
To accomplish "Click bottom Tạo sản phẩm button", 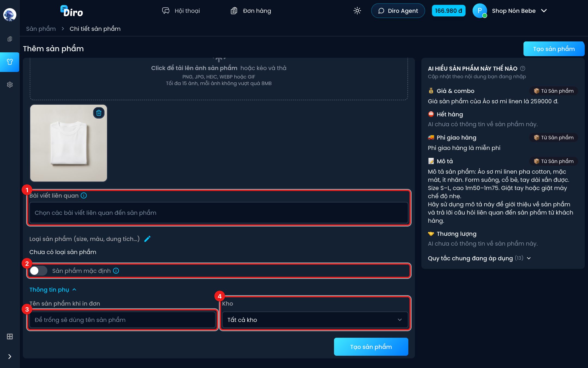I will [x=371, y=347].
